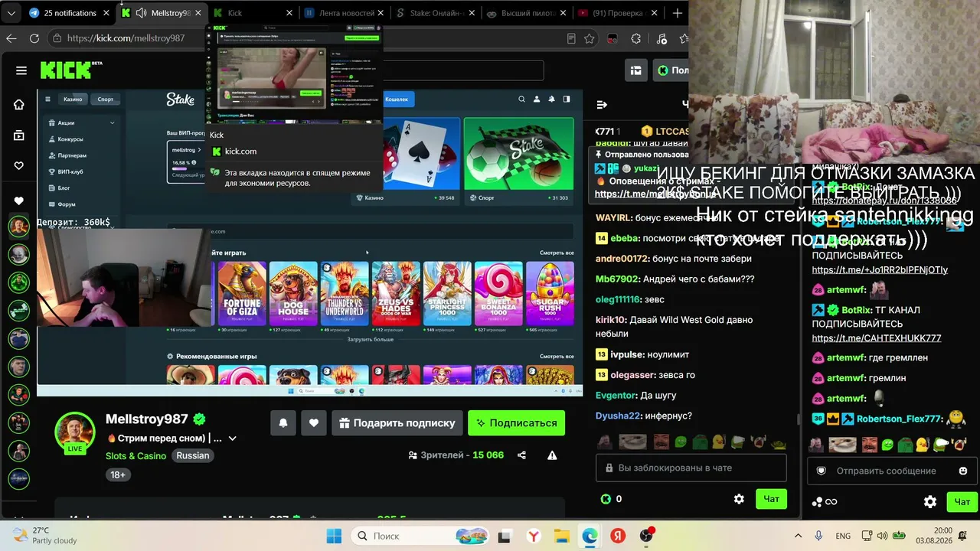Select the Спорт tab in Stake
Image resolution: width=980 pixels, height=551 pixels.
click(105, 99)
